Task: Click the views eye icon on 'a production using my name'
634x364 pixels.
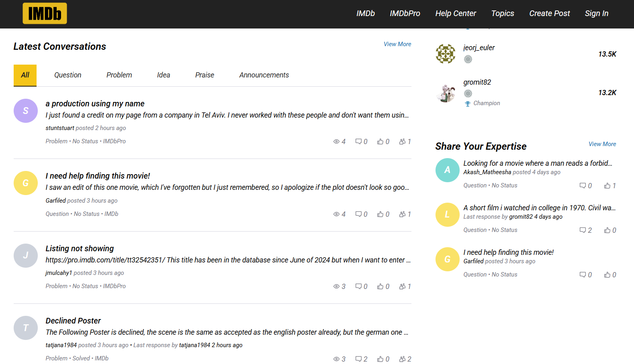Action: [336, 142]
